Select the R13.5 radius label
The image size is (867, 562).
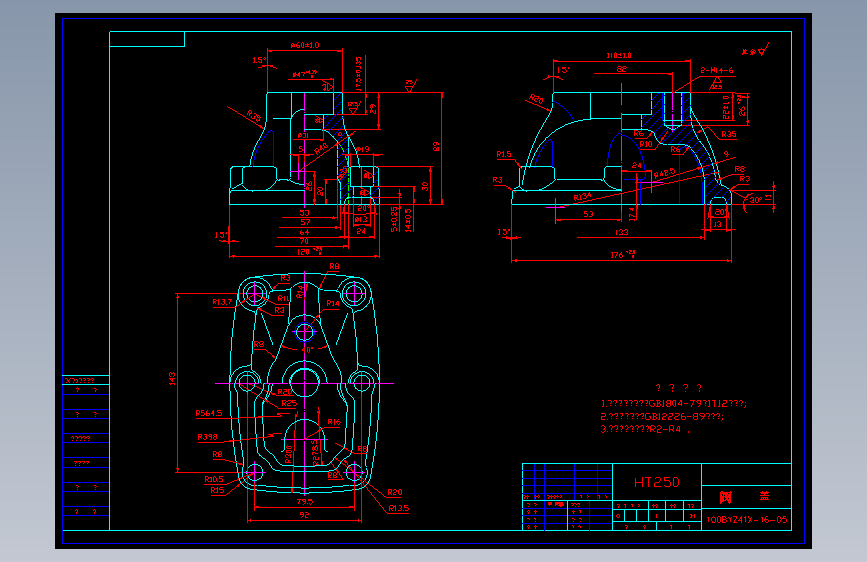pyautogui.click(x=399, y=508)
